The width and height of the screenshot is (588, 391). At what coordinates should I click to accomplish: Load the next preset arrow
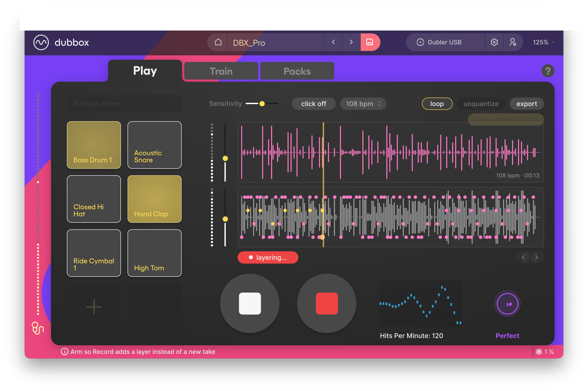click(x=351, y=42)
